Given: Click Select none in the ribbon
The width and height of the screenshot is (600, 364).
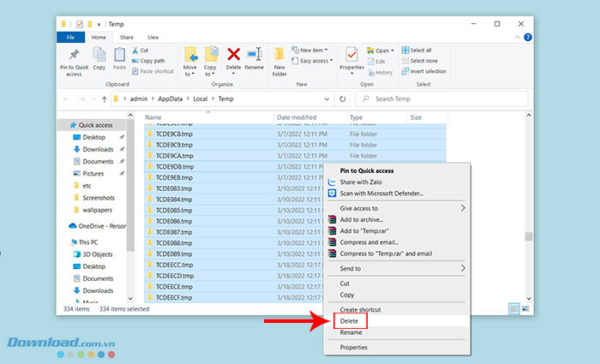Looking at the screenshot, I should (423, 61).
